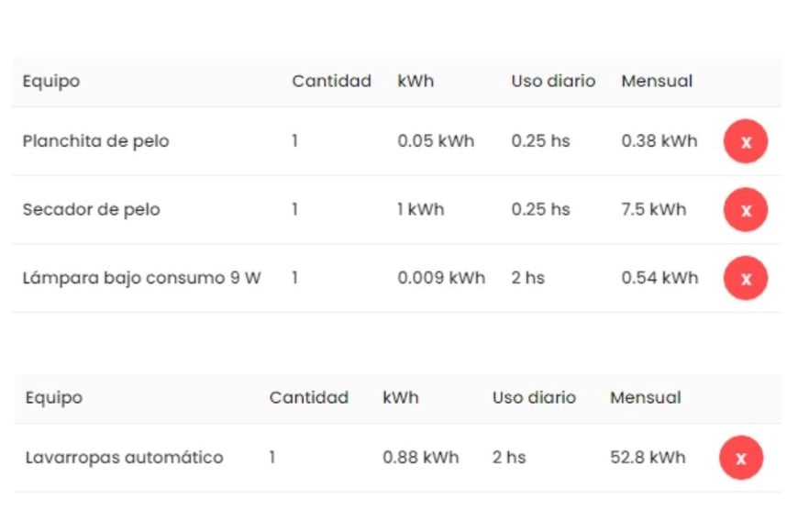The height and width of the screenshot is (532, 798).
Task: Click "Lámpara bajo consumo 9 W" label
Action: 141,277
